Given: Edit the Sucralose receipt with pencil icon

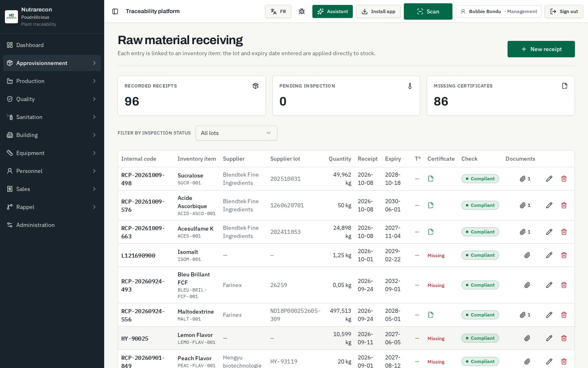Looking at the screenshot, I should coord(549,179).
